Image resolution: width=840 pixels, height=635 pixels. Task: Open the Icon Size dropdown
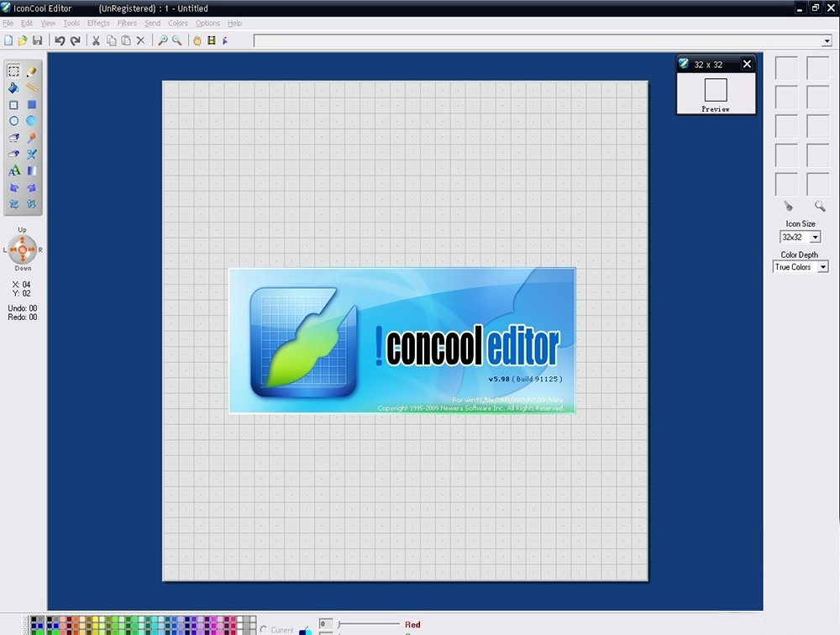pyautogui.click(x=815, y=237)
